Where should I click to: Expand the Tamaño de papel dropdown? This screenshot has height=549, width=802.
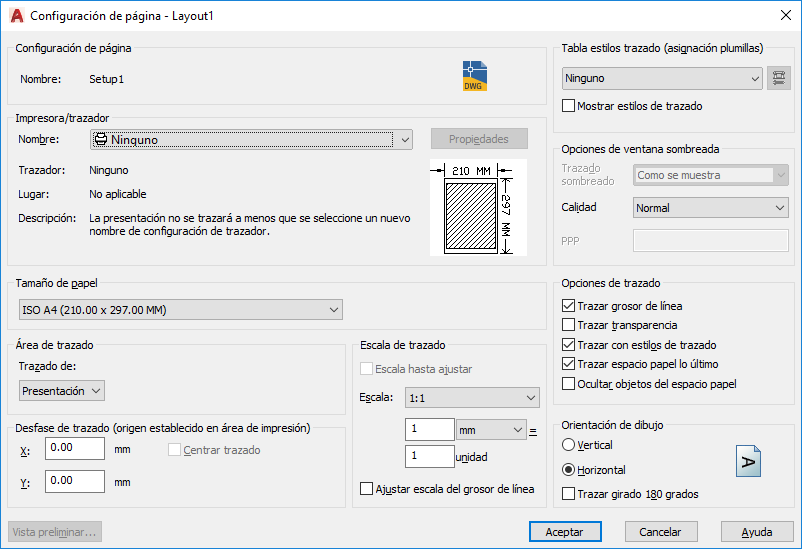tap(181, 310)
